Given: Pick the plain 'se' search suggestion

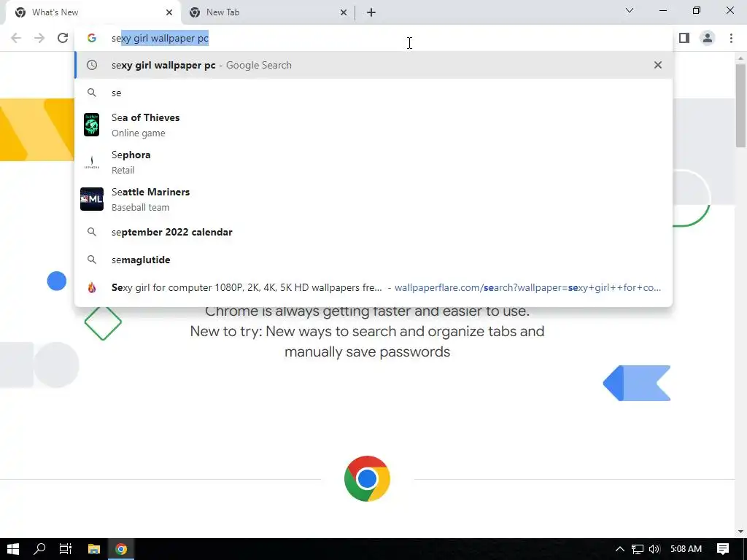Looking at the screenshot, I should click(x=373, y=93).
